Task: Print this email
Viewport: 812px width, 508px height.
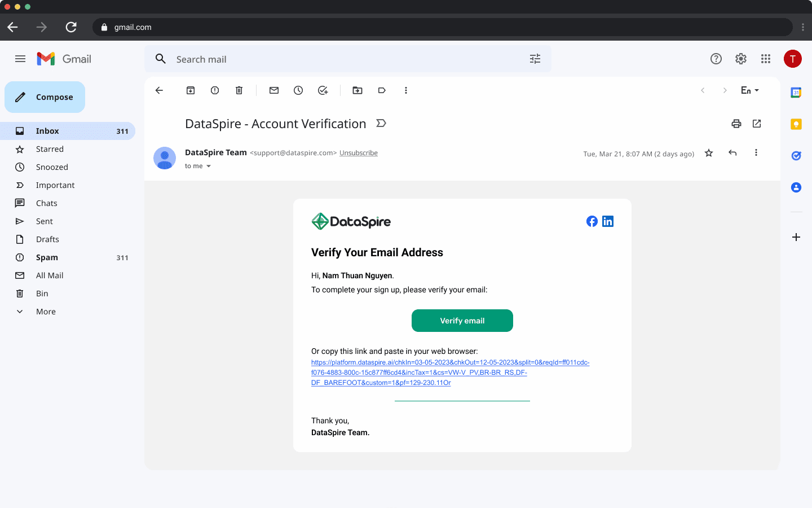Action: [736, 124]
